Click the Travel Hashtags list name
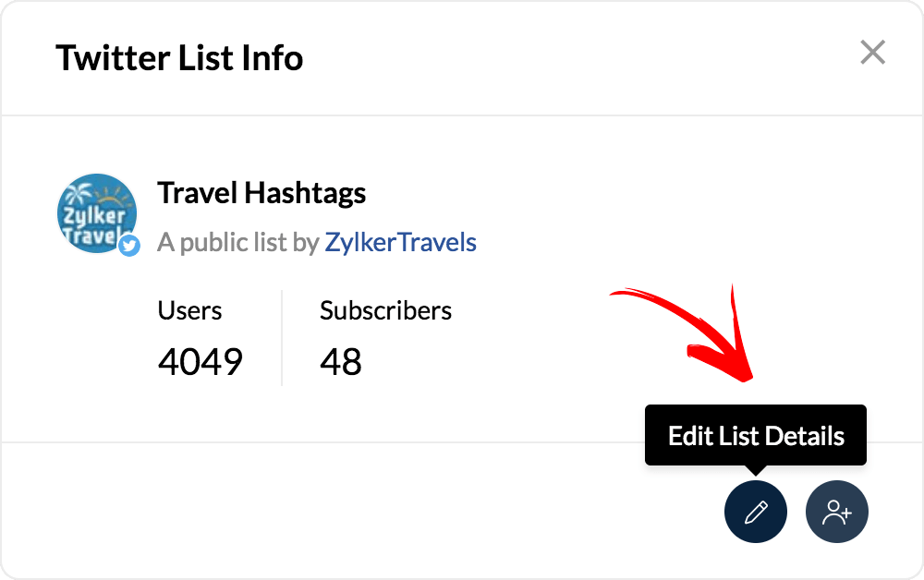This screenshot has width=924, height=580. coord(261,193)
